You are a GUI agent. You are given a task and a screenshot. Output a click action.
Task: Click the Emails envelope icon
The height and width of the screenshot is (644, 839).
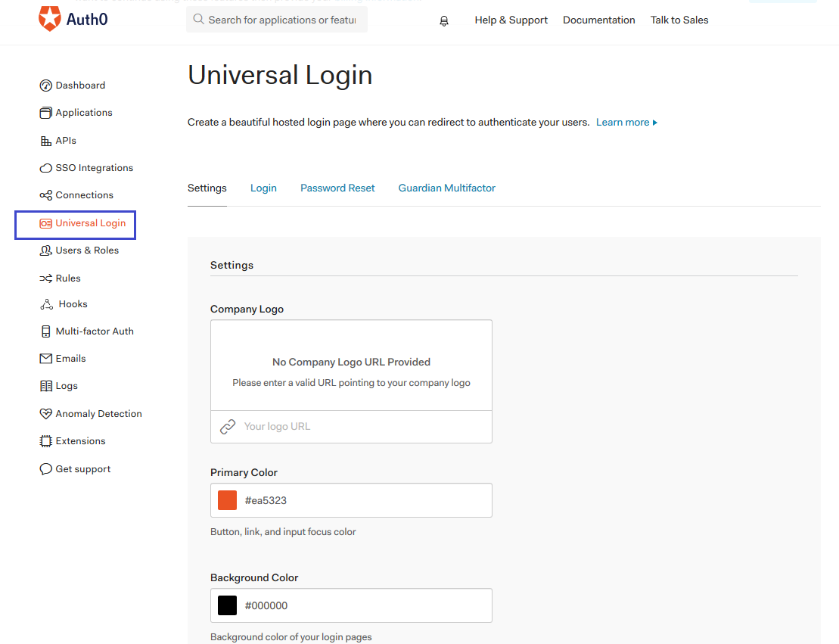click(46, 359)
